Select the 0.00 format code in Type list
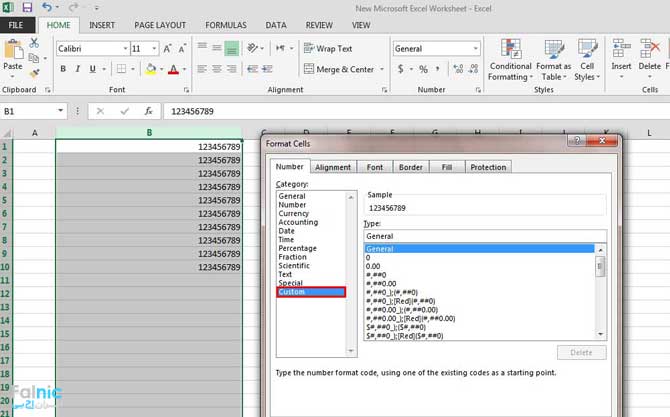 click(373, 266)
